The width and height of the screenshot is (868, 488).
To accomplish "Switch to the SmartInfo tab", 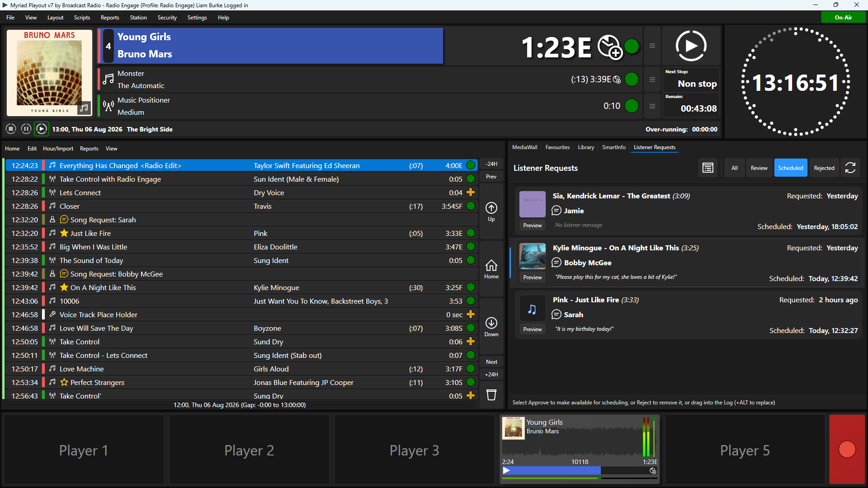I will click(613, 147).
